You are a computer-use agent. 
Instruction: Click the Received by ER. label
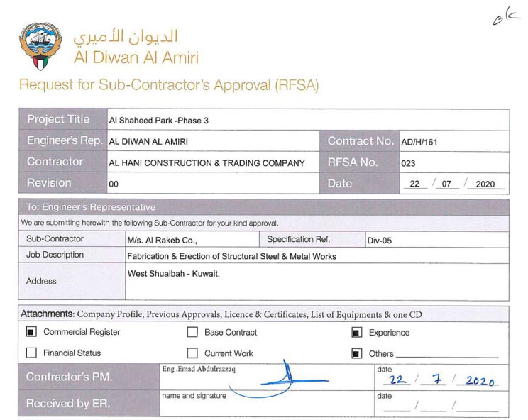coord(68,403)
